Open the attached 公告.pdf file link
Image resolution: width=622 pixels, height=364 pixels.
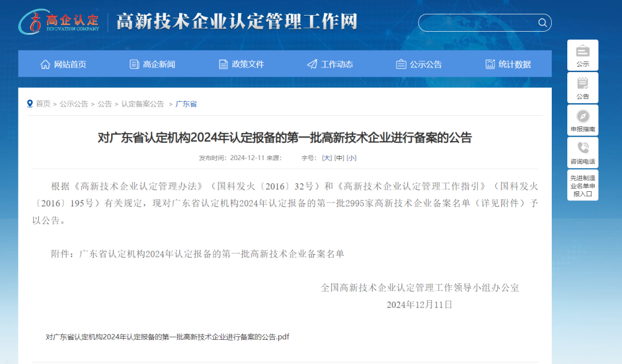(167, 337)
